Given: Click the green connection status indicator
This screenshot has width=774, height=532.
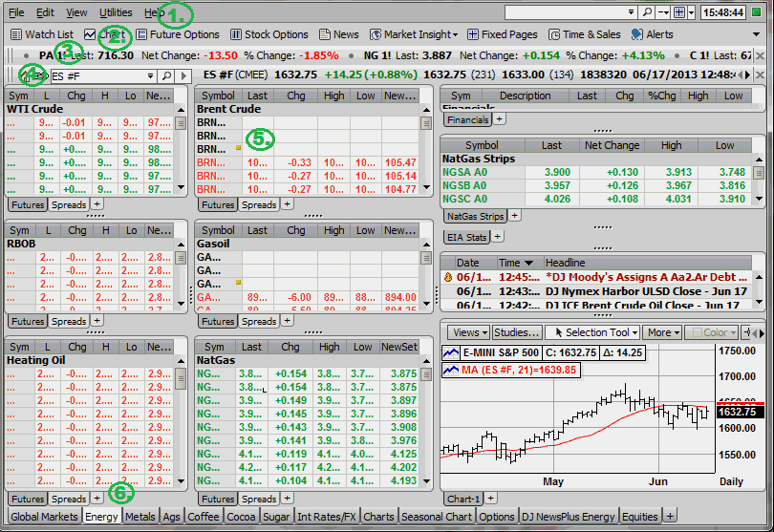Looking at the screenshot, I should (756, 12).
